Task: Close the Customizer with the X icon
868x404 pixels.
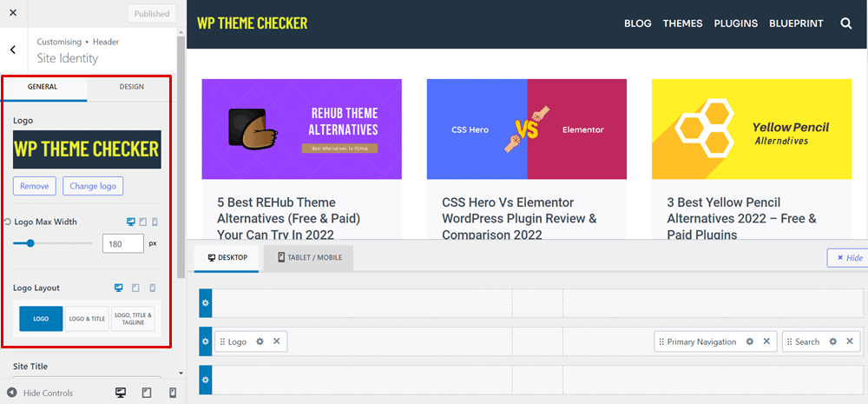Action: [x=12, y=13]
